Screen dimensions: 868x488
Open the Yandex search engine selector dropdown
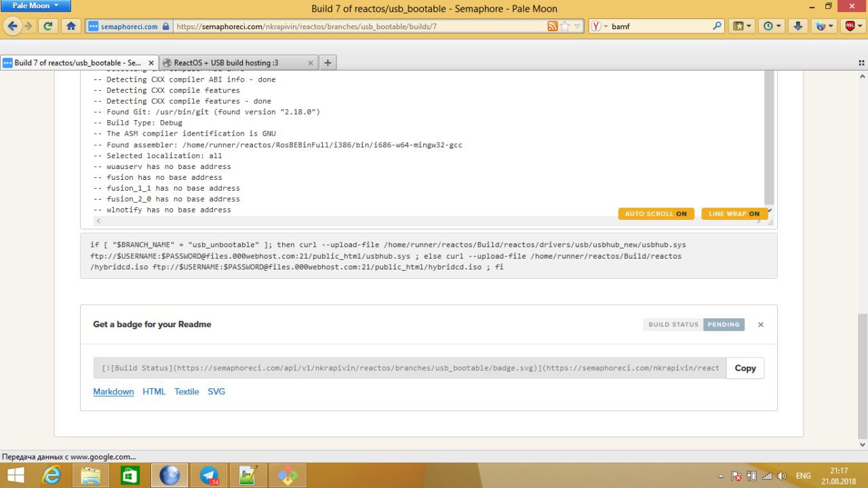tap(599, 26)
